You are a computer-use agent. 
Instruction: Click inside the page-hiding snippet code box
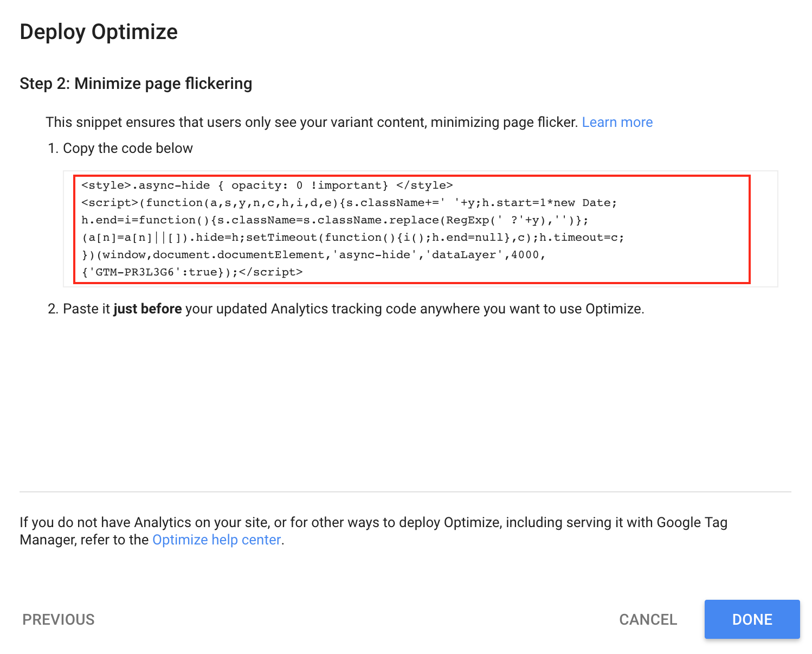421,229
